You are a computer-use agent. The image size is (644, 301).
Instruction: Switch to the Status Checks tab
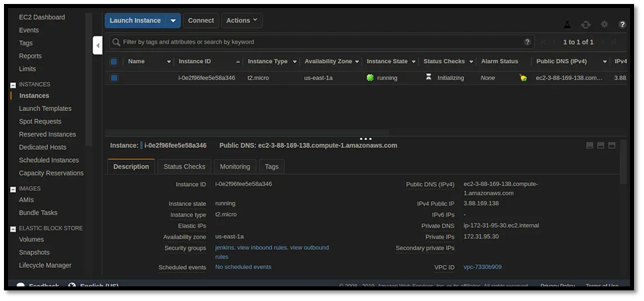tap(184, 167)
